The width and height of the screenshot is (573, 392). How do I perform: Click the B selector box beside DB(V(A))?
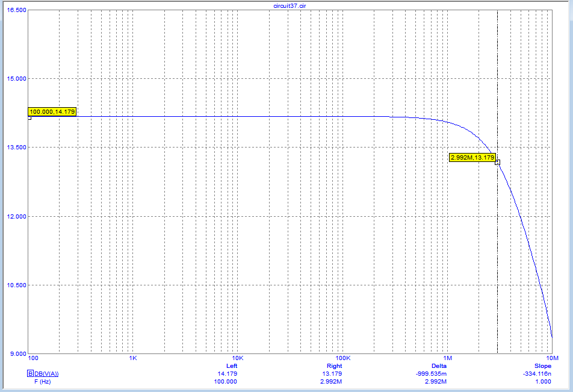point(30,374)
